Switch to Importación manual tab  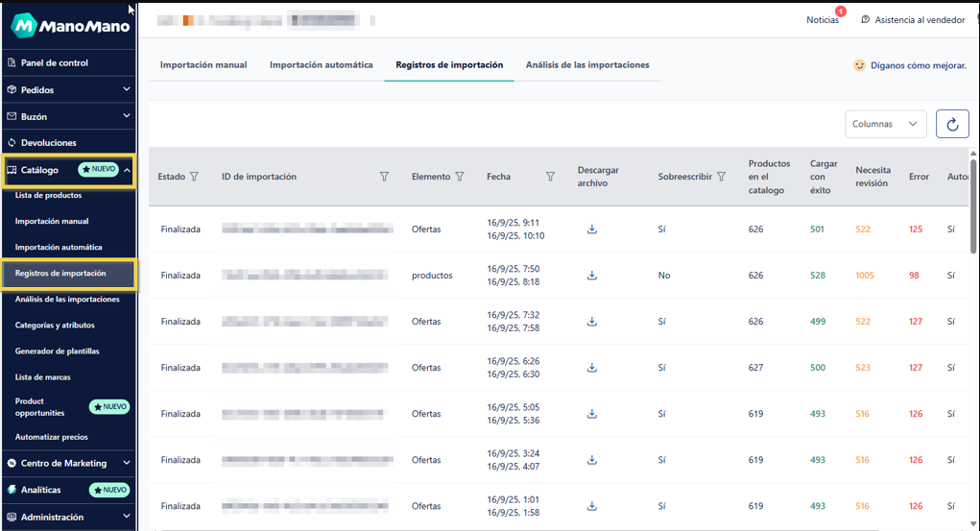[x=203, y=65]
